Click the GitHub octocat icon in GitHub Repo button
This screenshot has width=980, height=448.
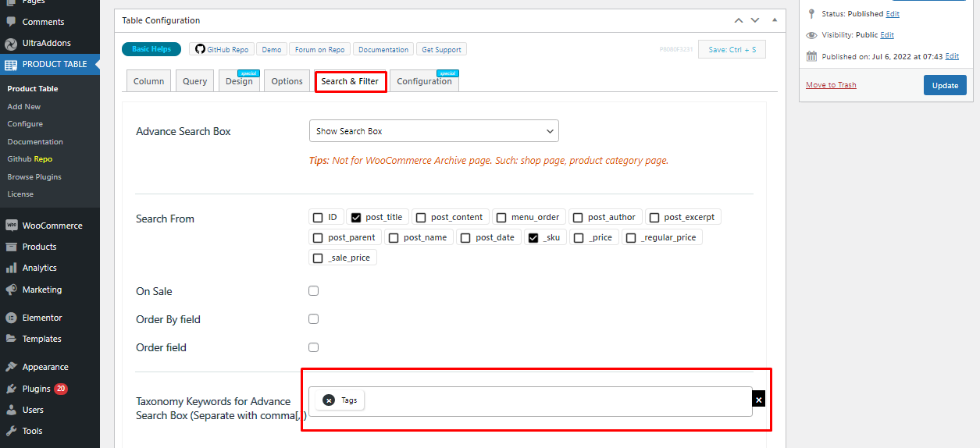[200, 49]
